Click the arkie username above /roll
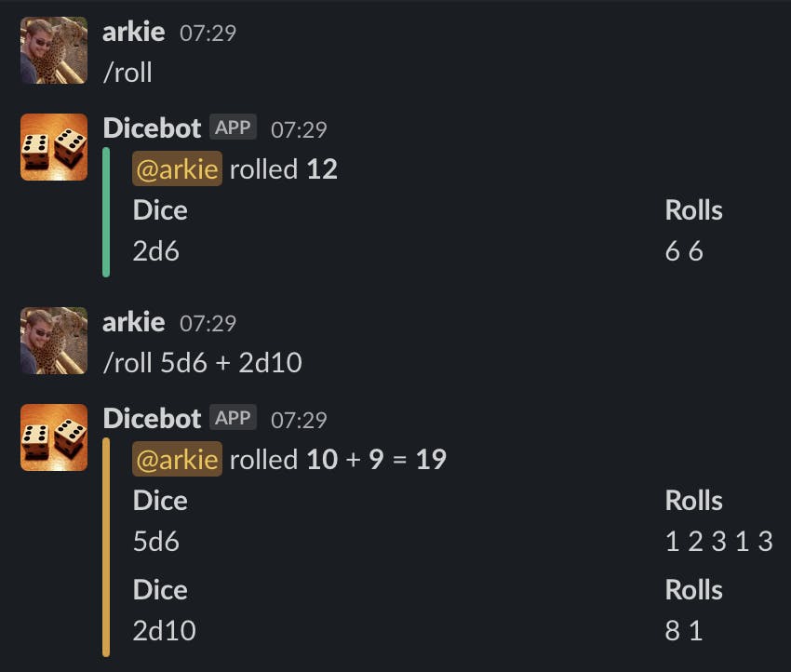 [134, 31]
